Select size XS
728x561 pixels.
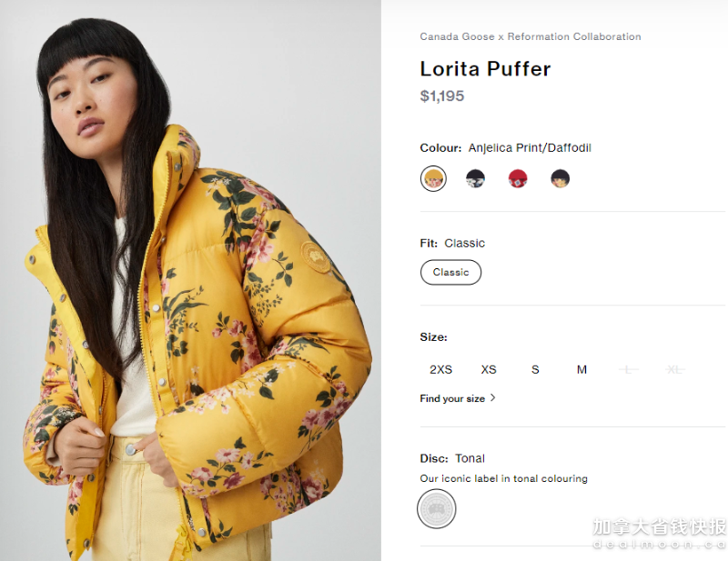point(489,369)
